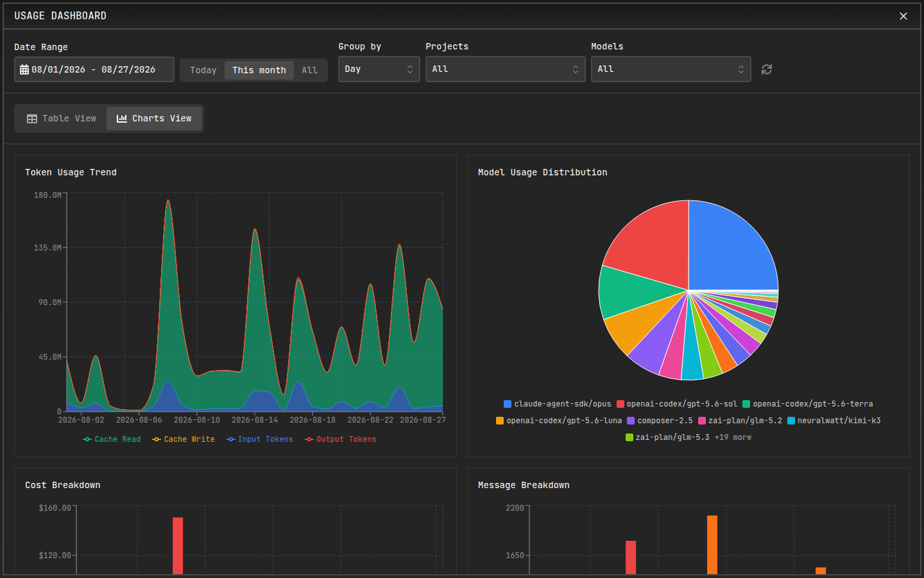Open the Group by Day dropdown
This screenshot has width=924, height=578.
[x=379, y=69]
